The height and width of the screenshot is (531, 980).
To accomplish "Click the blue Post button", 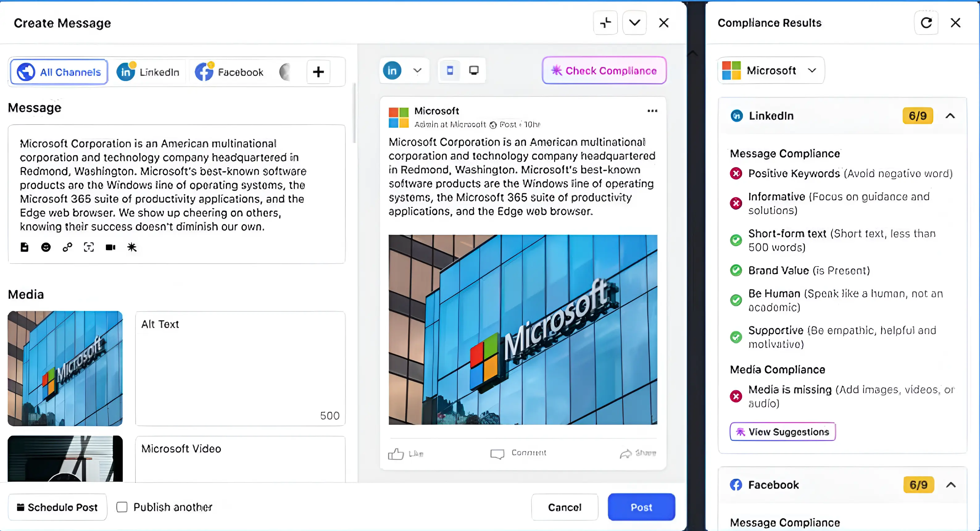I will point(642,508).
